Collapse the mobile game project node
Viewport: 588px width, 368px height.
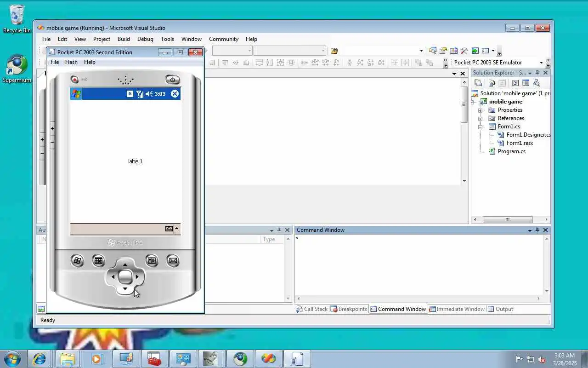[x=473, y=102]
